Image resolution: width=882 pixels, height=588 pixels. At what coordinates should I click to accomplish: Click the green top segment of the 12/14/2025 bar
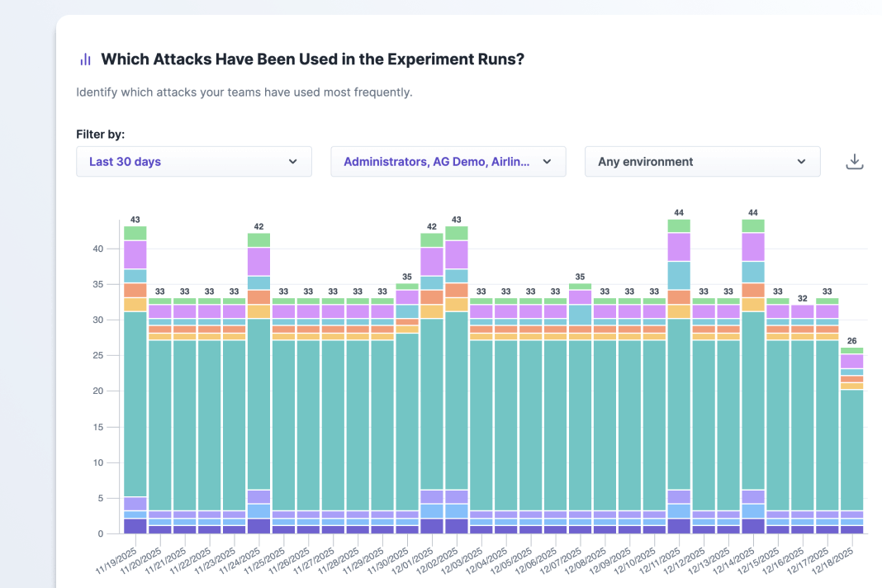tap(753, 225)
